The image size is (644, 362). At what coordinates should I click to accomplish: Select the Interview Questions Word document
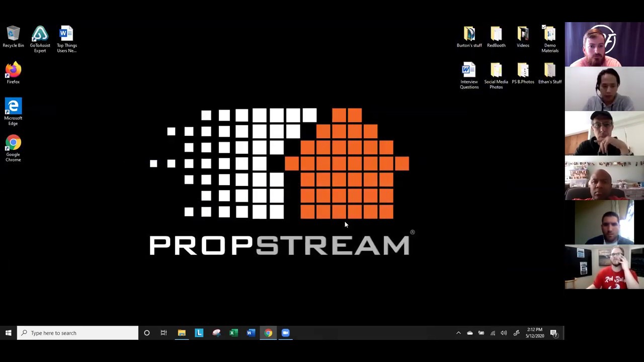[469, 76]
